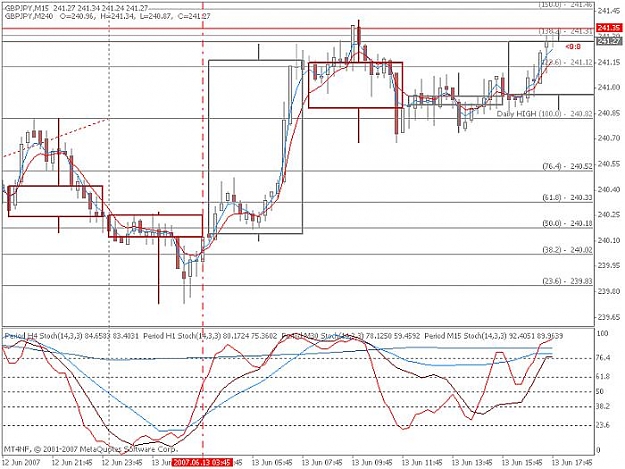Image resolution: width=625 pixels, height=469 pixels.
Task: Select the red 2007.06.13 03:45 time marker
Action: 202,462
